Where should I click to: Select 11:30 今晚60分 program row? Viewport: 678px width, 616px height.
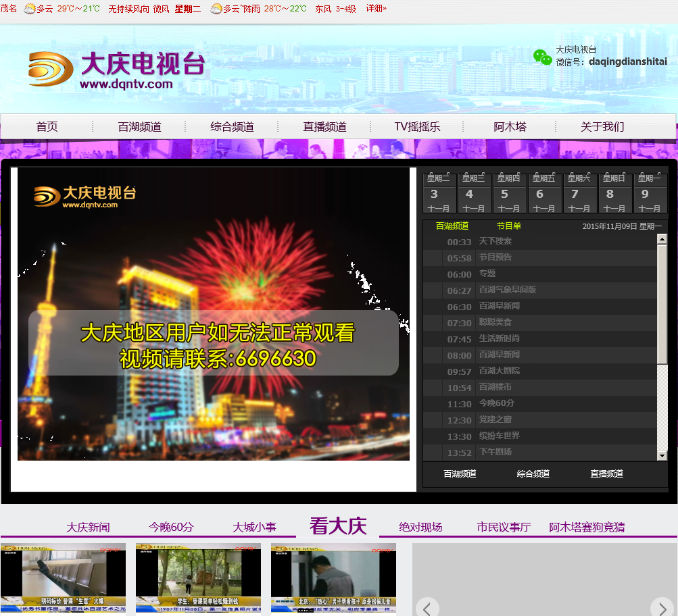coord(540,403)
